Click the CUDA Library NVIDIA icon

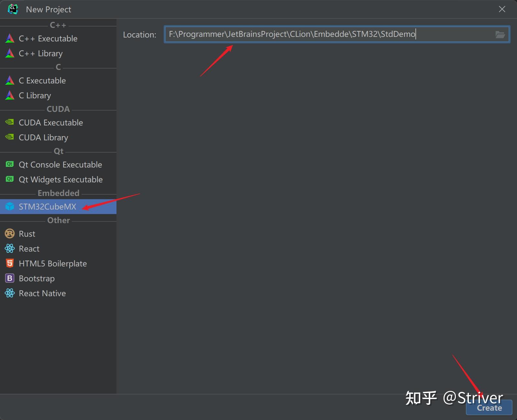pyautogui.click(x=10, y=137)
